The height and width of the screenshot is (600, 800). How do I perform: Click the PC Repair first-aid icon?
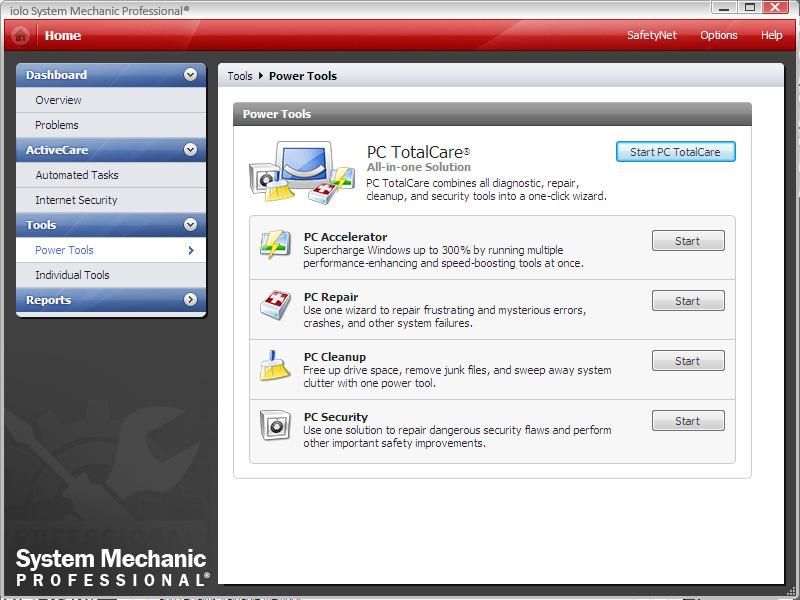click(276, 305)
